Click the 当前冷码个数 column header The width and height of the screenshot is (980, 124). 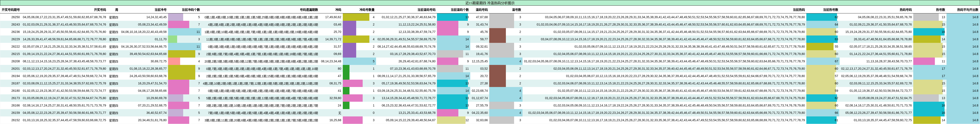(x=191, y=10)
